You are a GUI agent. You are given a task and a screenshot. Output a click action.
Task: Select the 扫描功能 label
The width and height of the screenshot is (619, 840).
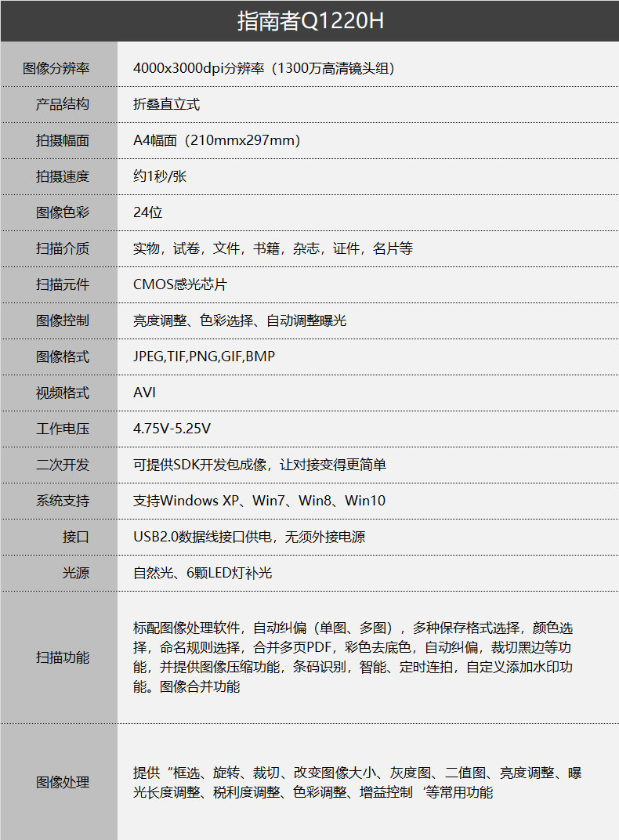(63, 657)
